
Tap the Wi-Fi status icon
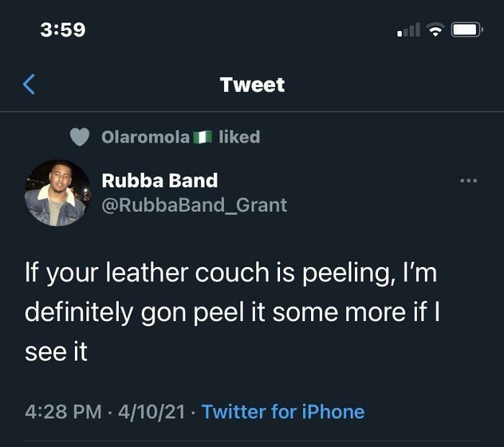[x=435, y=30]
